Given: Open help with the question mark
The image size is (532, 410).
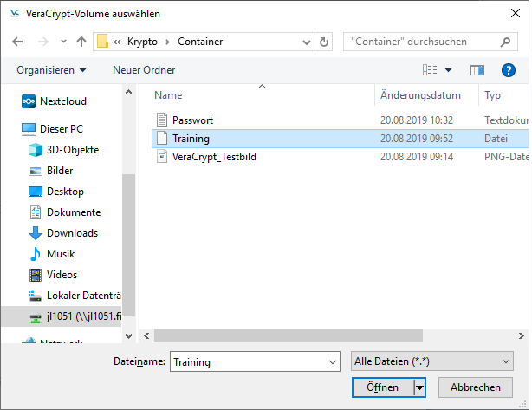Looking at the screenshot, I should (x=509, y=70).
